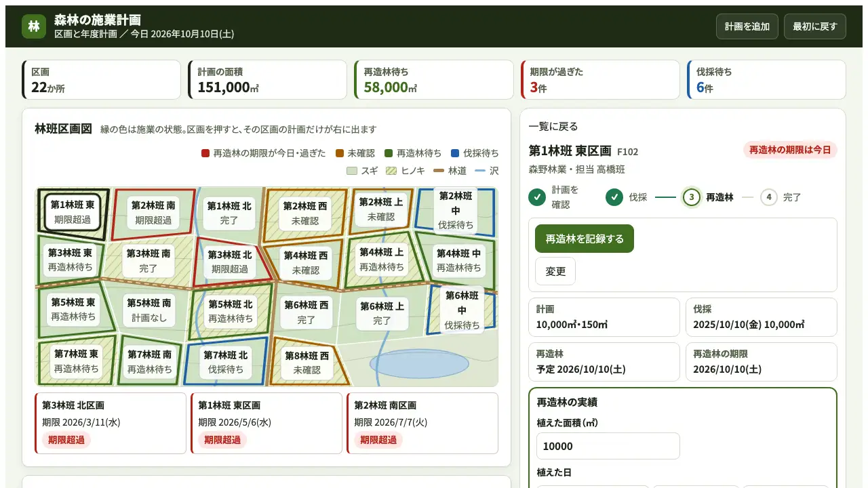Select 第2林班 南 parcel on the map

pyautogui.click(x=153, y=212)
